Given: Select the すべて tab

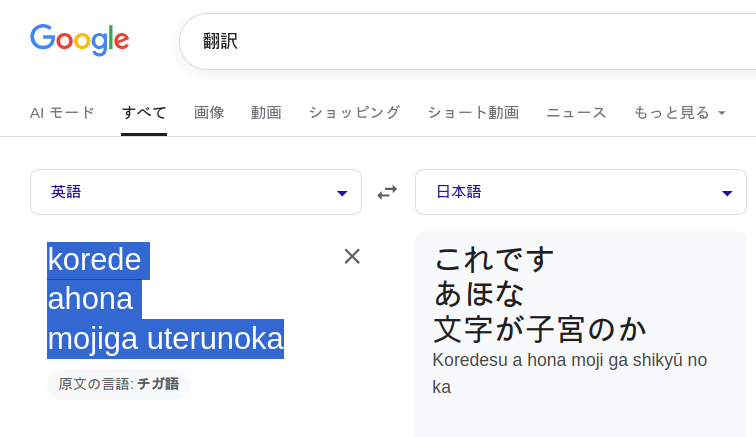Looking at the screenshot, I should [144, 113].
